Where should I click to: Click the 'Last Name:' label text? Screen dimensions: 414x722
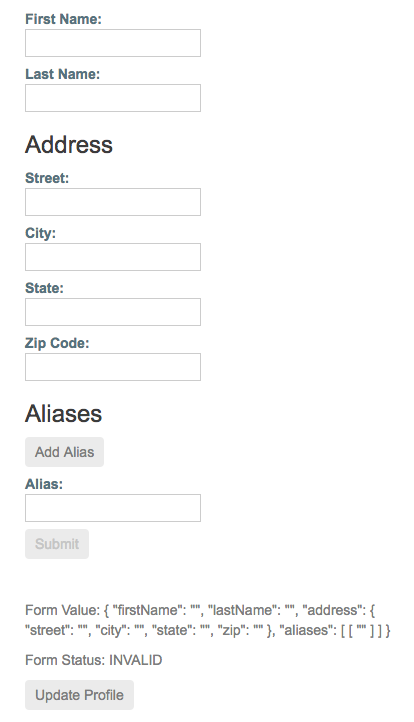point(62,74)
